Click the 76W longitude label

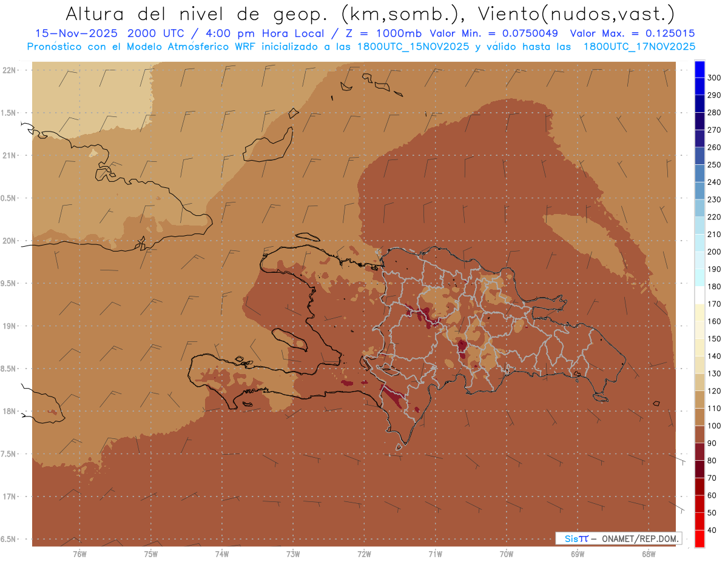(79, 554)
